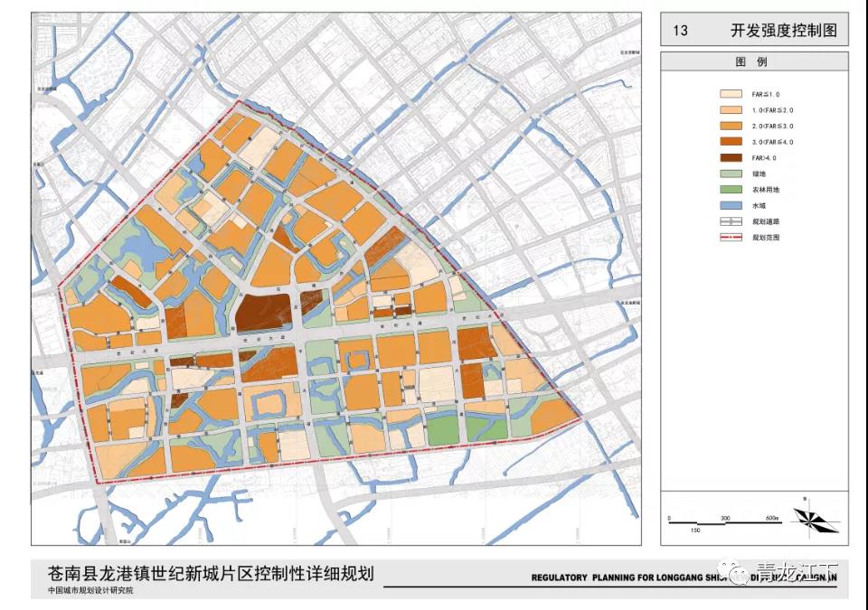Click the 图例 legend header
868x610 pixels.
click(754, 62)
